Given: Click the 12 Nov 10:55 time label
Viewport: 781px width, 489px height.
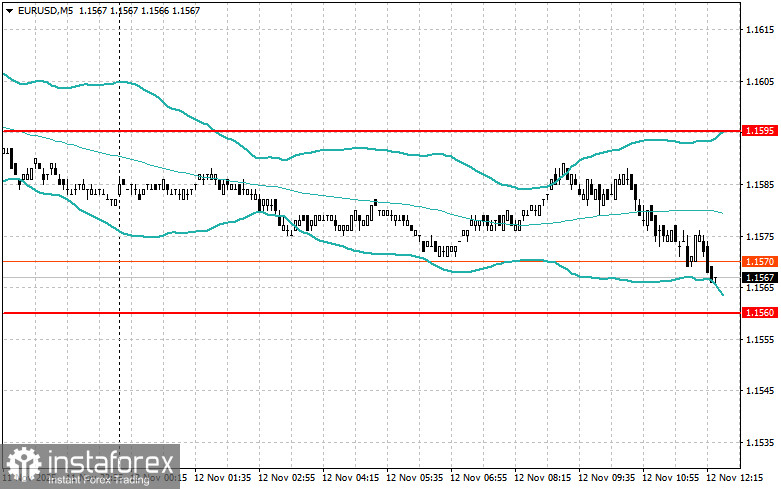Looking at the screenshot, I should coord(670,478).
